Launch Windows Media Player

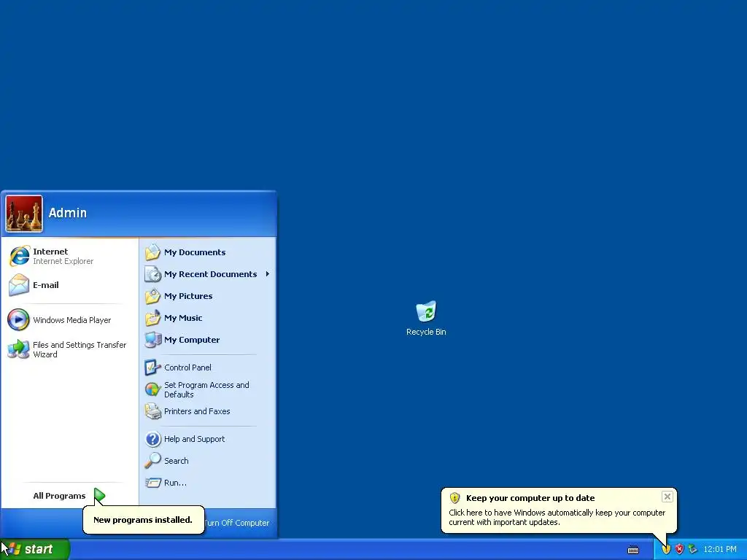tap(69, 320)
